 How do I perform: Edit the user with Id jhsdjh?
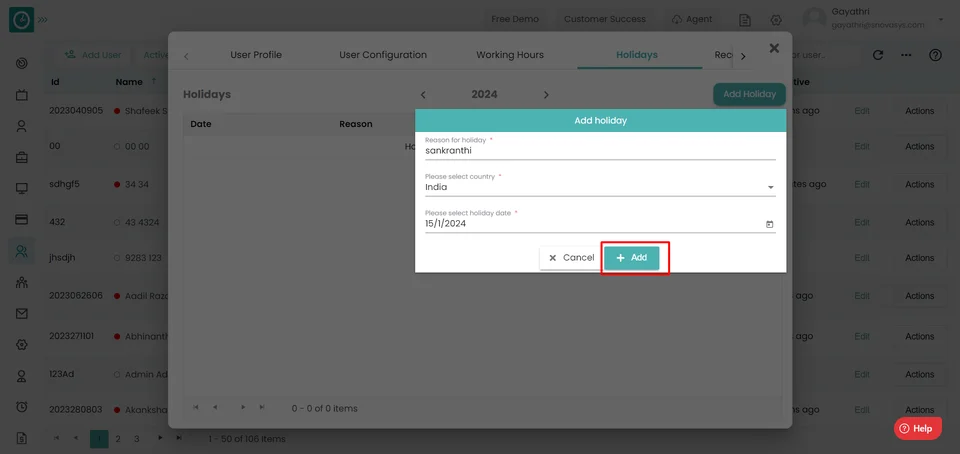pyautogui.click(x=862, y=258)
